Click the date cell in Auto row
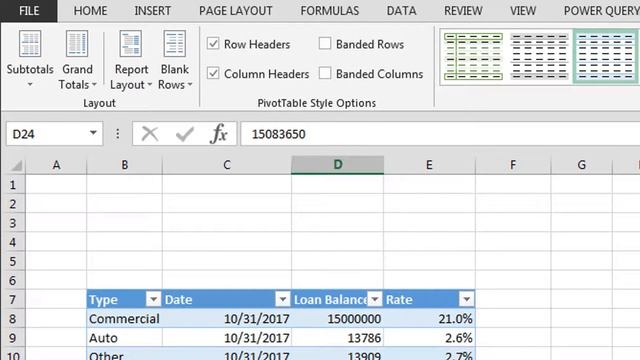 pos(227,338)
